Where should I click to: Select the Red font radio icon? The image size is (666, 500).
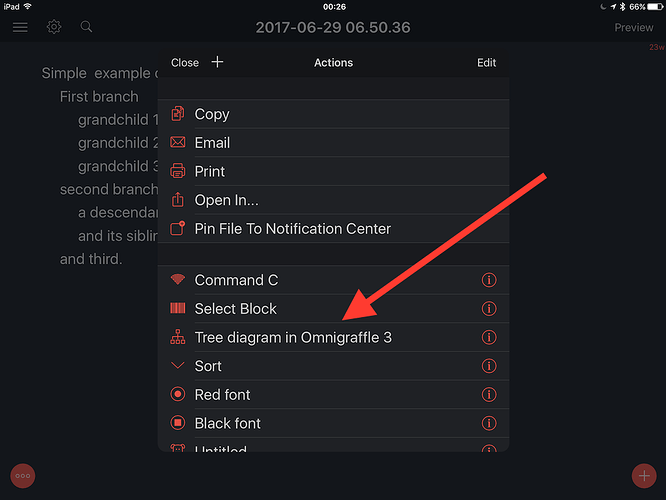(178, 394)
